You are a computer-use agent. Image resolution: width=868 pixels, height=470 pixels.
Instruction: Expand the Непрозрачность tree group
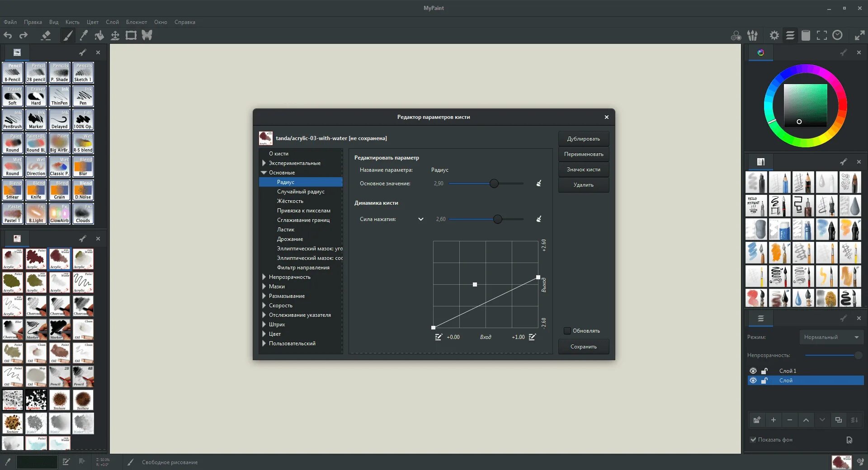(x=264, y=277)
